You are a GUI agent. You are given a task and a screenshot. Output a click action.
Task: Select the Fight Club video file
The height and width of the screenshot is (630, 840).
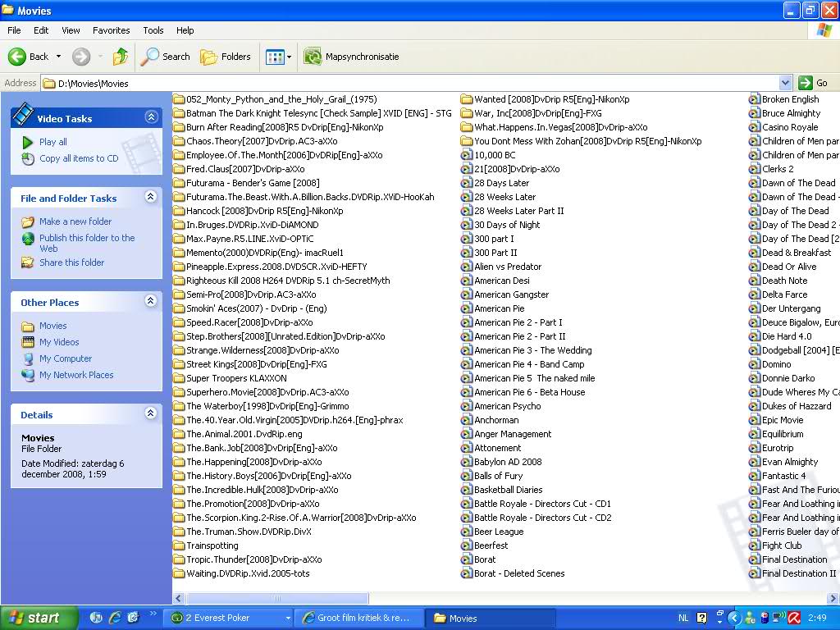[x=781, y=546]
